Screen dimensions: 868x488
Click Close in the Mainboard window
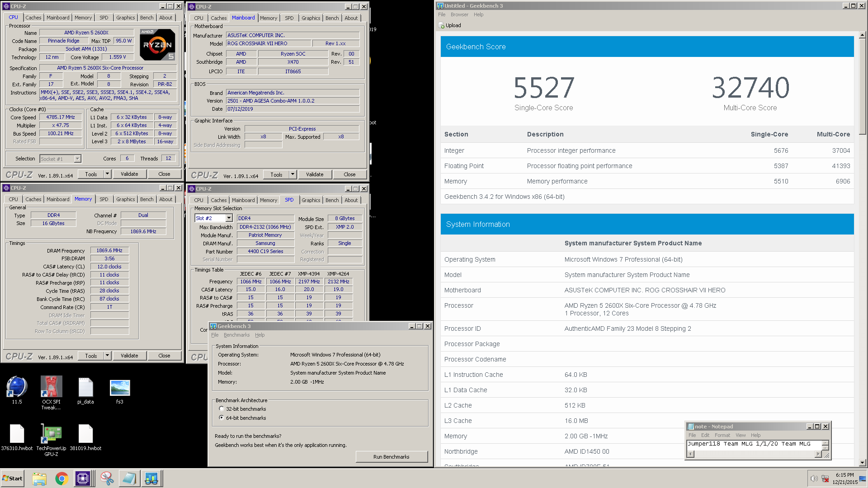(349, 174)
